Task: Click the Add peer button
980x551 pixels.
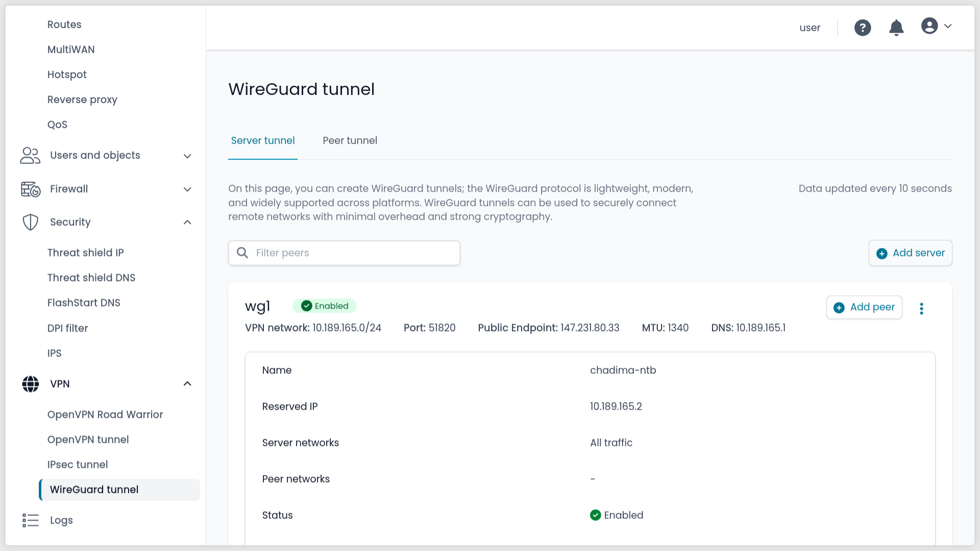Action: tap(864, 307)
